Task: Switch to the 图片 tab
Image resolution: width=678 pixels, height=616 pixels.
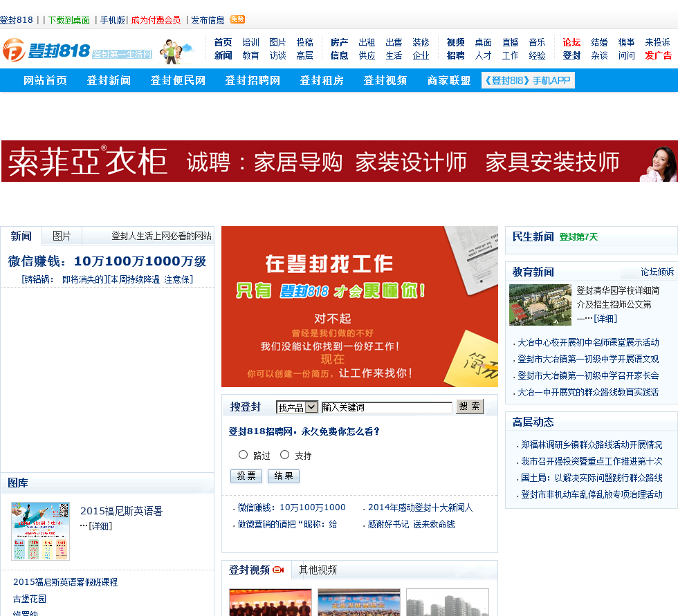Action: click(62, 236)
